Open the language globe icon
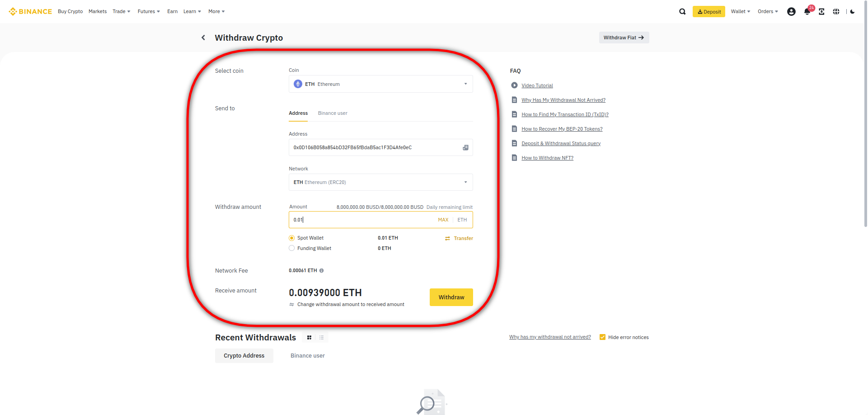Viewport: 868px width, 415px height. (836, 12)
